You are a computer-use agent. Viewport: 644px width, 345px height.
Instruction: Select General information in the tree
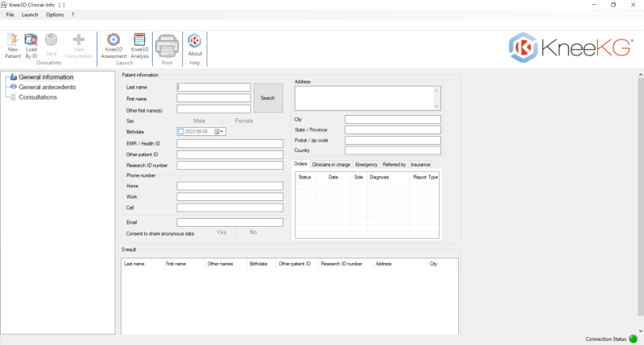[46, 76]
